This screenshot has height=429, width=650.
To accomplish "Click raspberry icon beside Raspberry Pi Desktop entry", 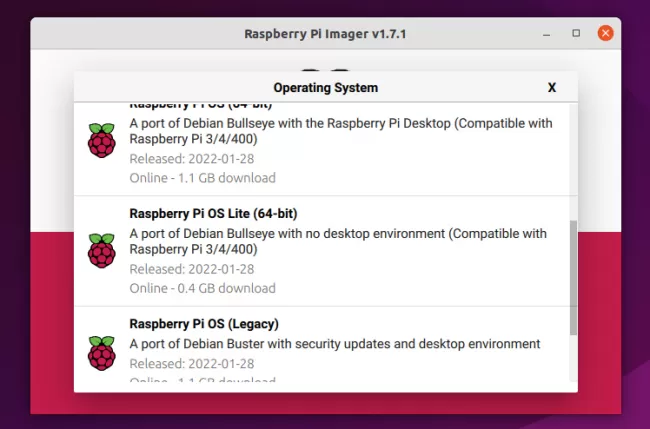I will click(102, 140).
